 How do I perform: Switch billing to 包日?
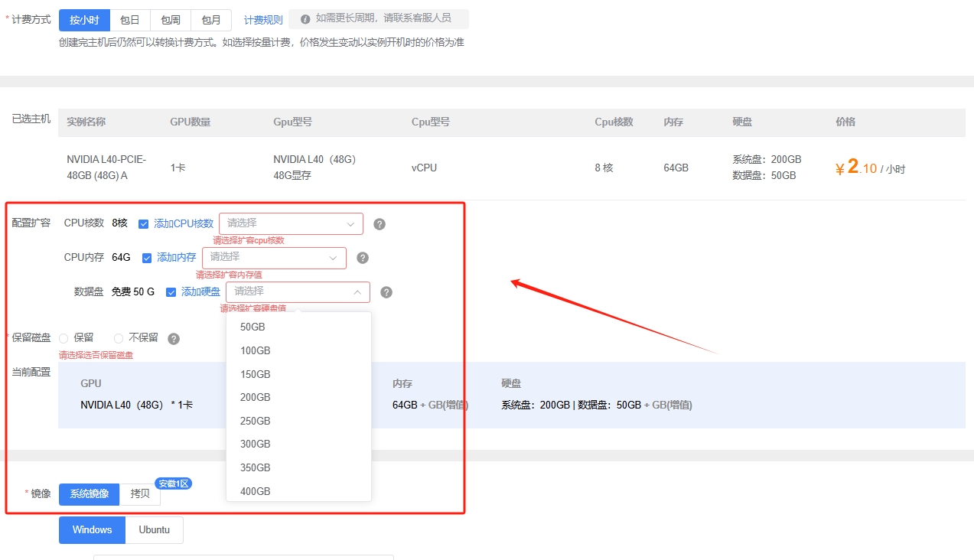[x=130, y=20]
